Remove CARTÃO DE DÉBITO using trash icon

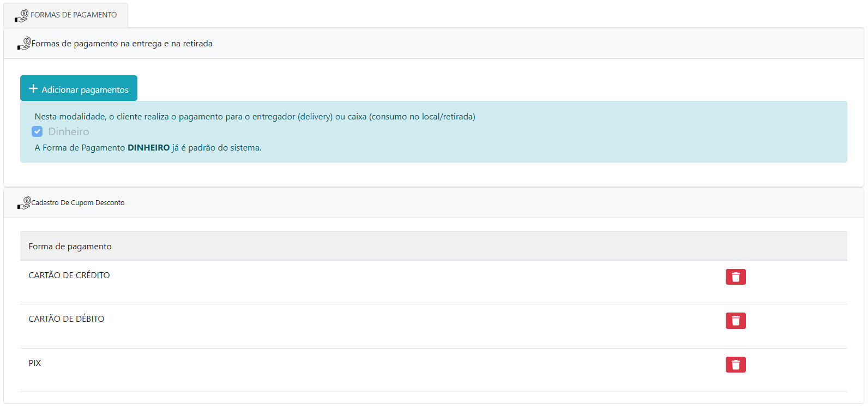click(x=735, y=321)
